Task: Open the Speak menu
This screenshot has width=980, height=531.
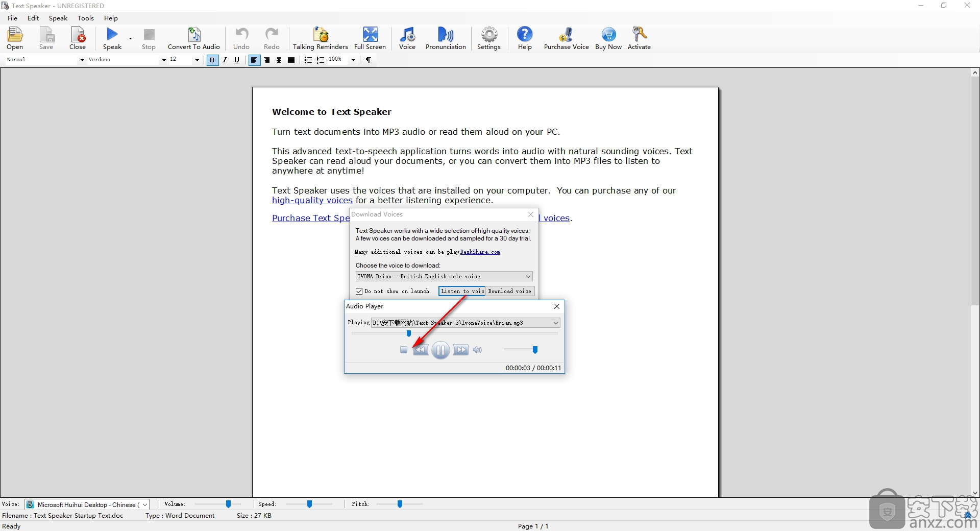Action: (x=58, y=18)
